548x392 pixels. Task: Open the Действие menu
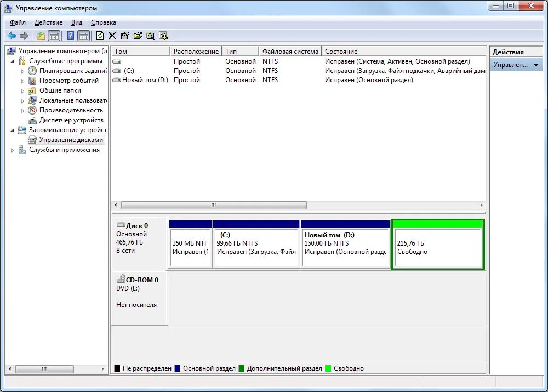[48, 22]
